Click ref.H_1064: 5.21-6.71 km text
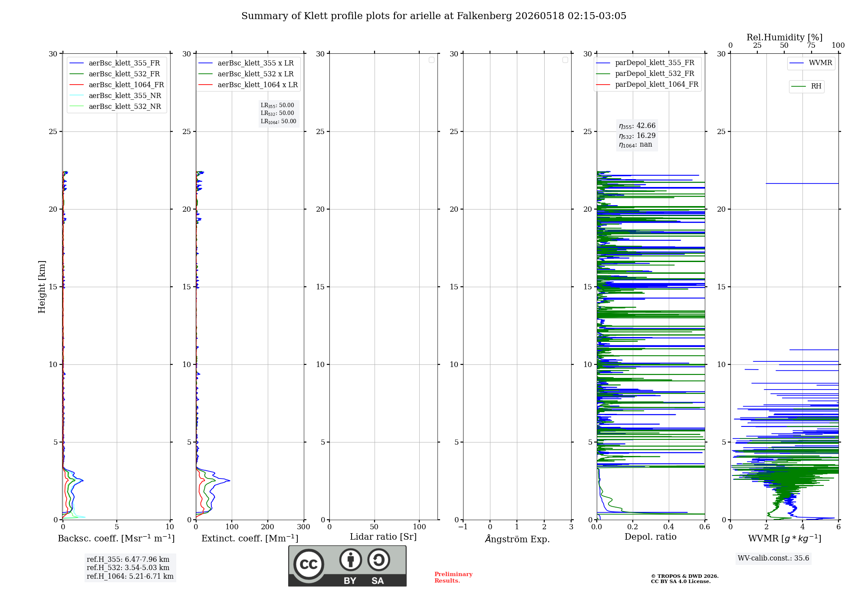868x590 pixels. 130,577
